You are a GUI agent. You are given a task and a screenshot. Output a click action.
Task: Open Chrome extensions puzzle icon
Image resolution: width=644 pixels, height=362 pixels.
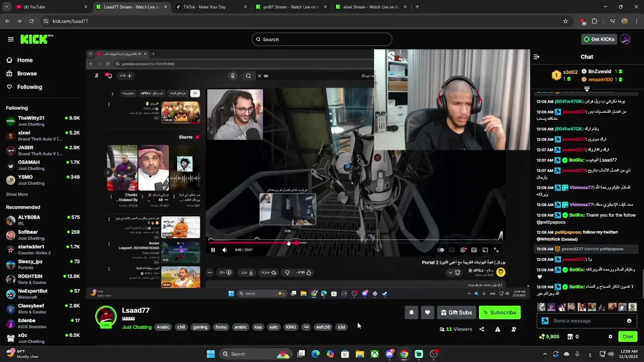pyautogui.click(x=595, y=21)
